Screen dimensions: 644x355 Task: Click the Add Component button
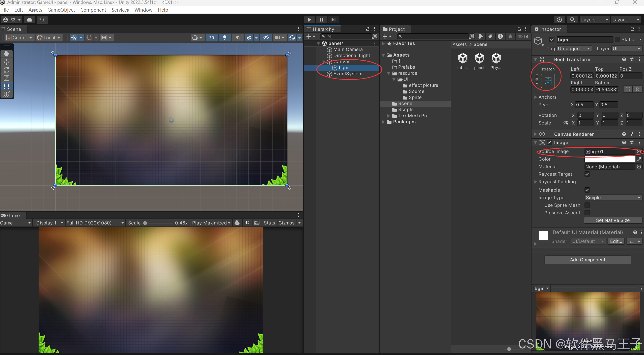click(587, 260)
